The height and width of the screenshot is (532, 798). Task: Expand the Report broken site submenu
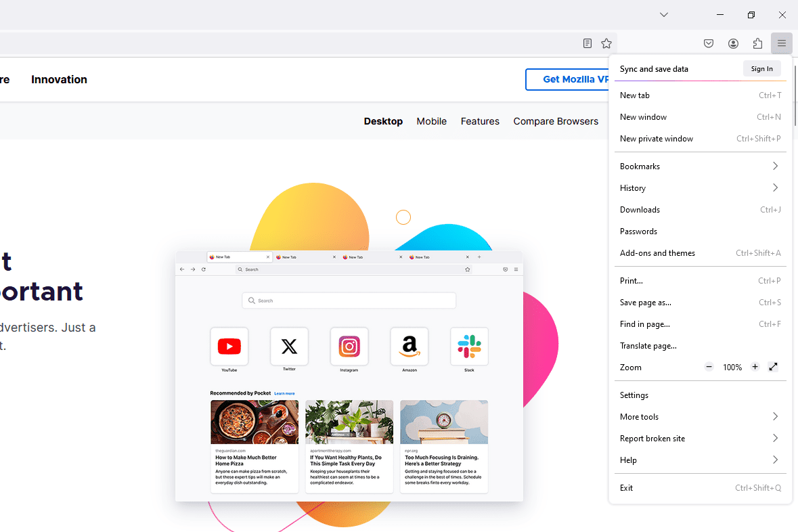[701, 439]
